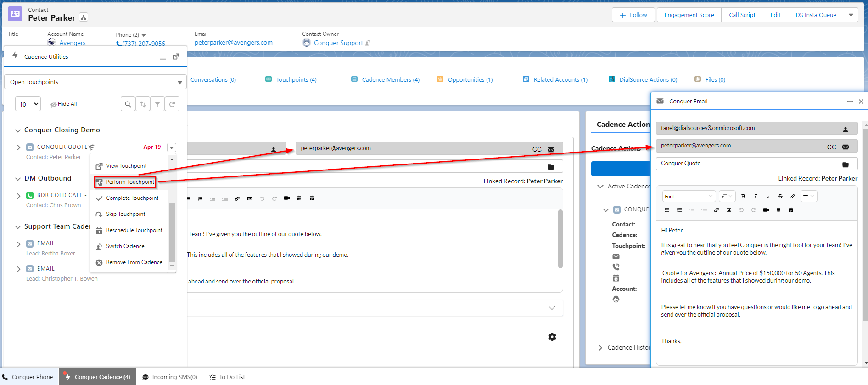The height and width of the screenshot is (385, 868).
Task: Open the Font dropdown in Conquer Email
Action: click(x=689, y=196)
